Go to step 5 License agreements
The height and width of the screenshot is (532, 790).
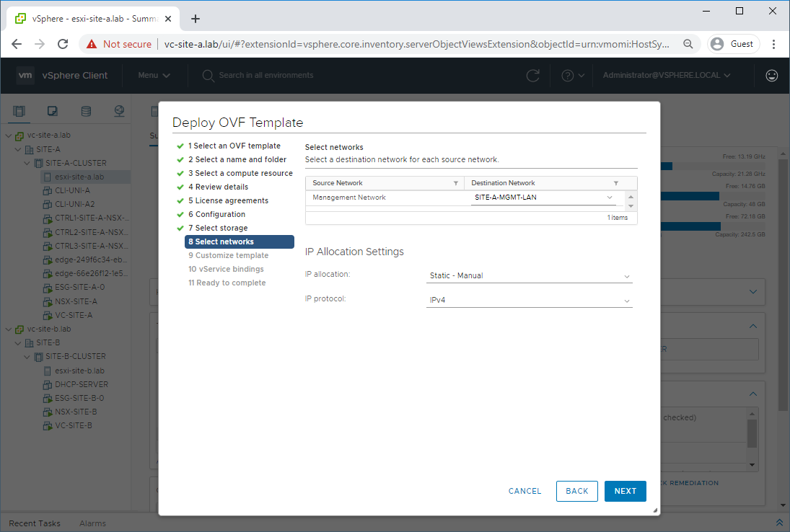point(228,200)
